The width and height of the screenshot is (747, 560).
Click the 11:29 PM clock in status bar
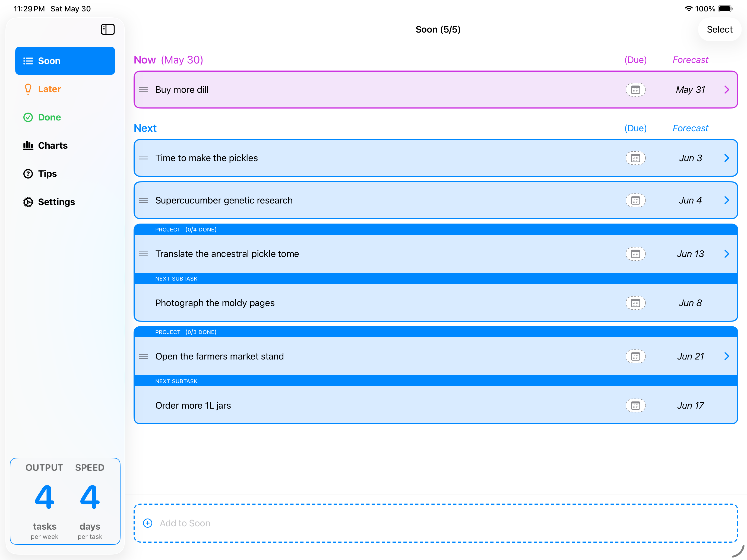point(29,9)
